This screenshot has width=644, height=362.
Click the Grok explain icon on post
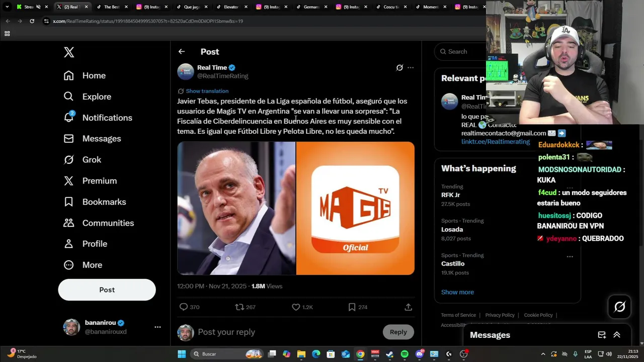(399, 67)
